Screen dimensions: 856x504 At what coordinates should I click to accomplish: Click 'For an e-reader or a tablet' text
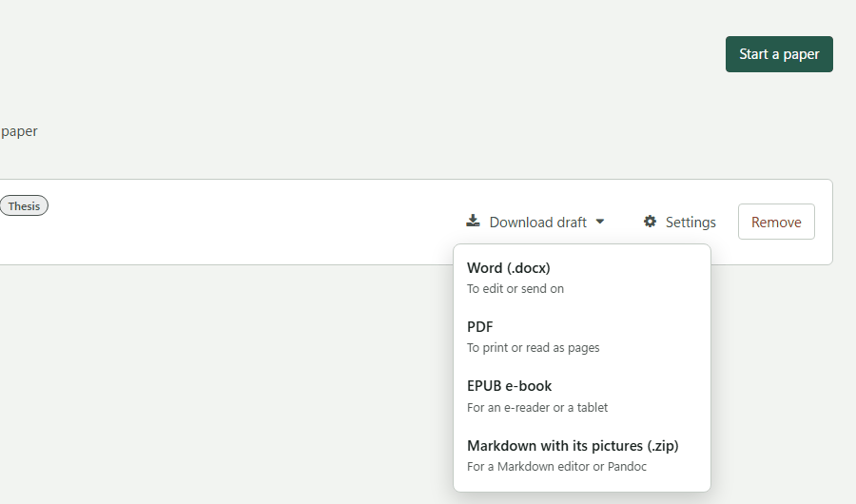537,407
